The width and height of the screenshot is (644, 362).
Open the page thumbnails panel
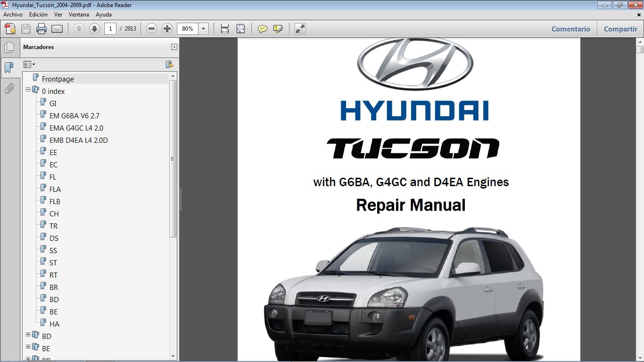9,47
